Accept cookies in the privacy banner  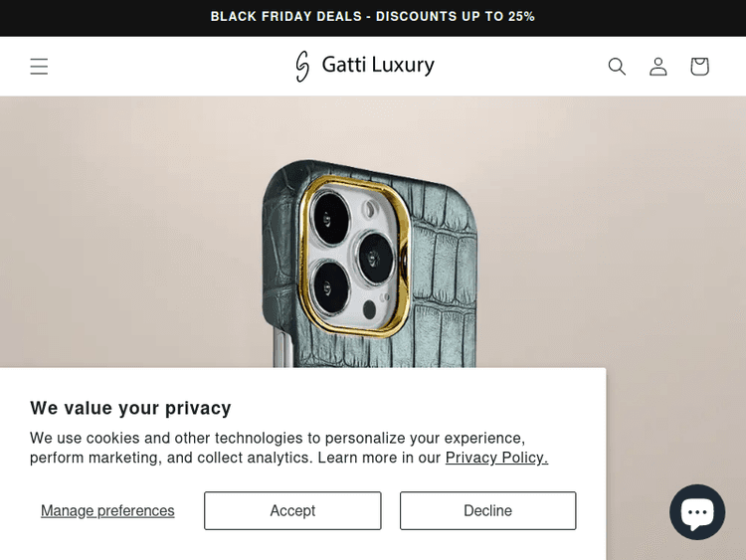point(292,510)
